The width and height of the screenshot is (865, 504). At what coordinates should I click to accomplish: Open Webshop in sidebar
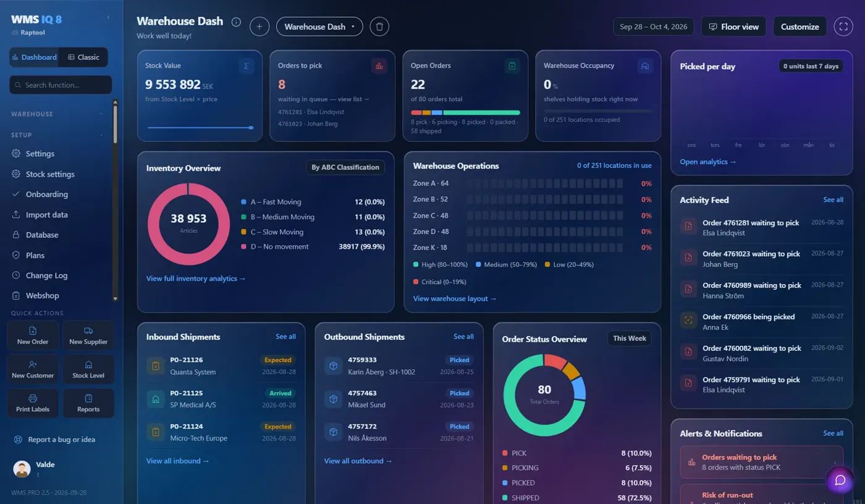pos(57,296)
